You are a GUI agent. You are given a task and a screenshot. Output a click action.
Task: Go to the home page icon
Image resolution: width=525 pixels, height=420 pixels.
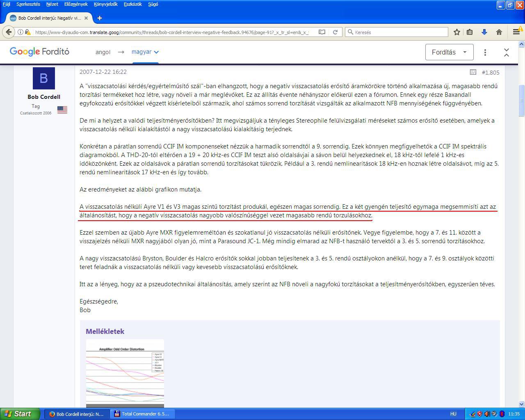(499, 32)
